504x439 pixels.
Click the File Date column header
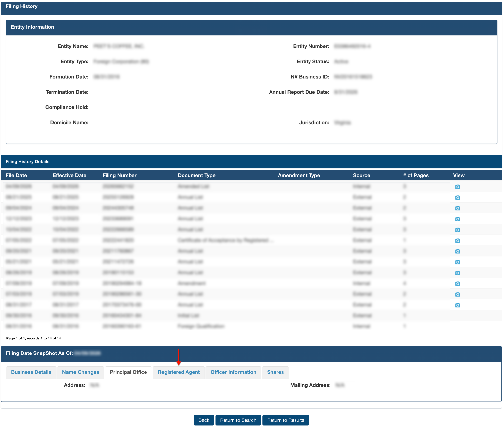pos(16,175)
